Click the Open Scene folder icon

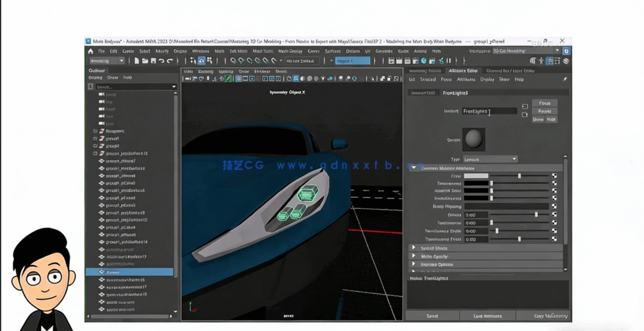(145, 61)
